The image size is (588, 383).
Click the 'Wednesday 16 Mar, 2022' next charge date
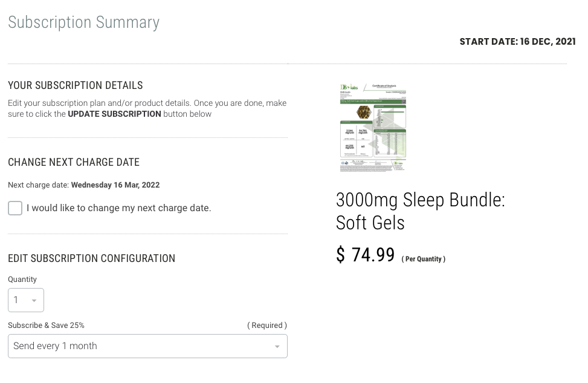click(x=115, y=185)
